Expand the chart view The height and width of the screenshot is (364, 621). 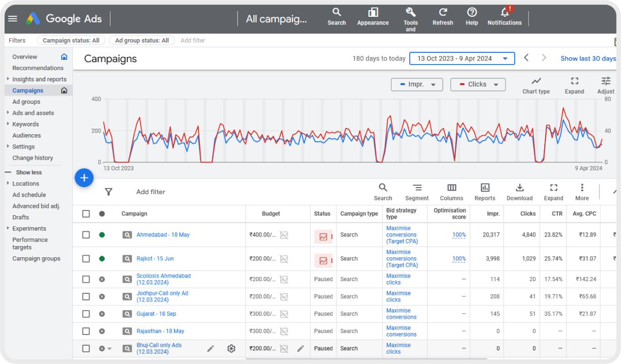click(x=574, y=85)
